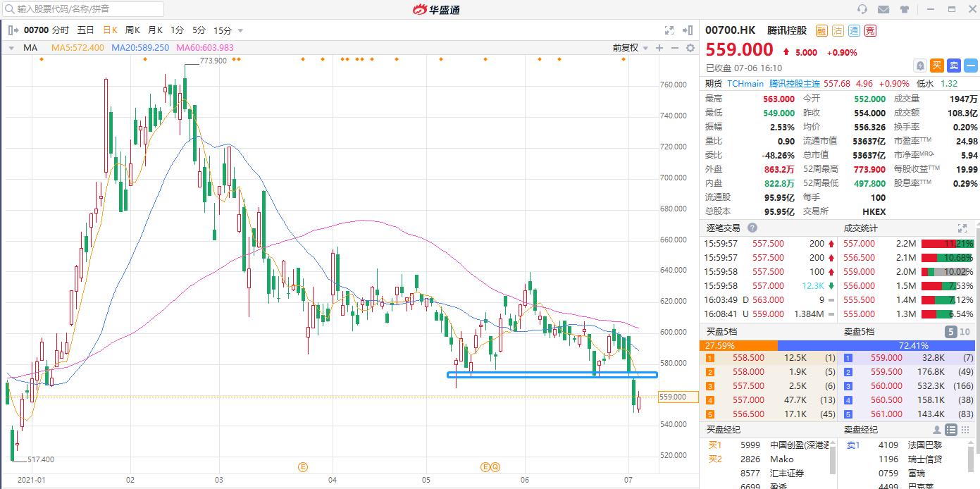Screen dimensions: 980x489
Task: Open the 前复权 adjustment dropdown
Action: [x=630, y=48]
